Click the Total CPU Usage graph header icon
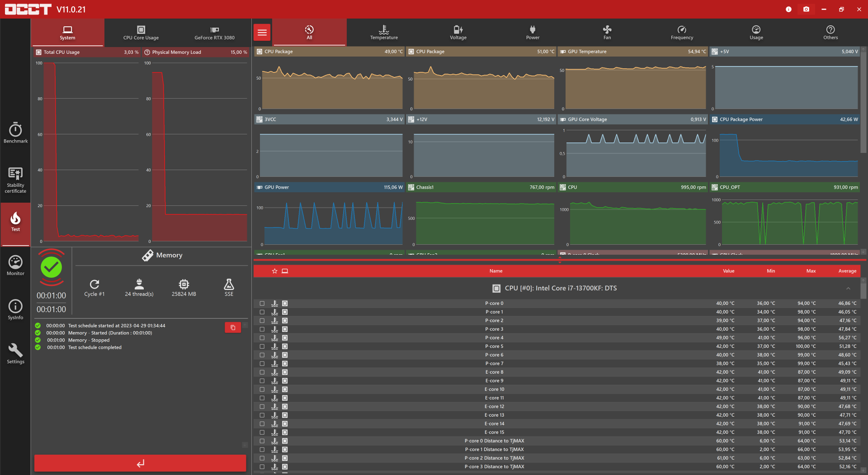The height and width of the screenshot is (475, 868). (39, 52)
